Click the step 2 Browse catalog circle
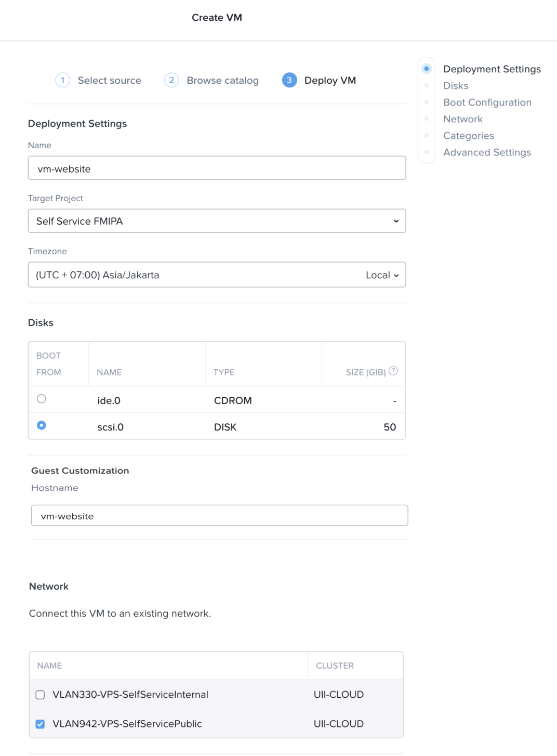This screenshot has width=557, height=756. [x=171, y=80]
